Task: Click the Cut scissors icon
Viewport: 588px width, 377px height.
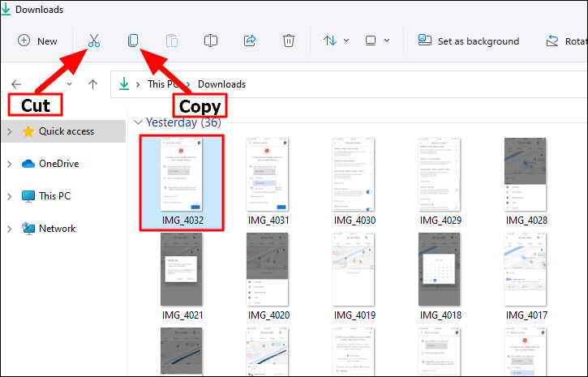Action: [94, 41]
